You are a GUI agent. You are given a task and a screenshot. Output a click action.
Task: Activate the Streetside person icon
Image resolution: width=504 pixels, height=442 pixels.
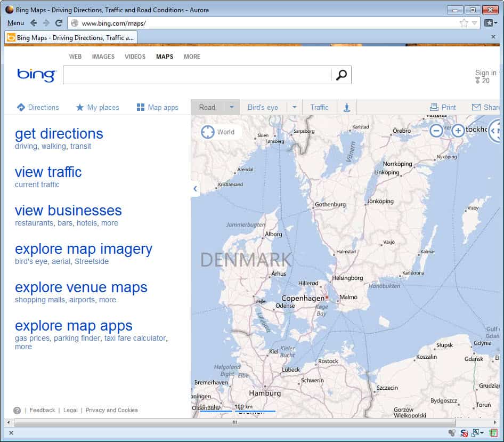tap(347, 108)
